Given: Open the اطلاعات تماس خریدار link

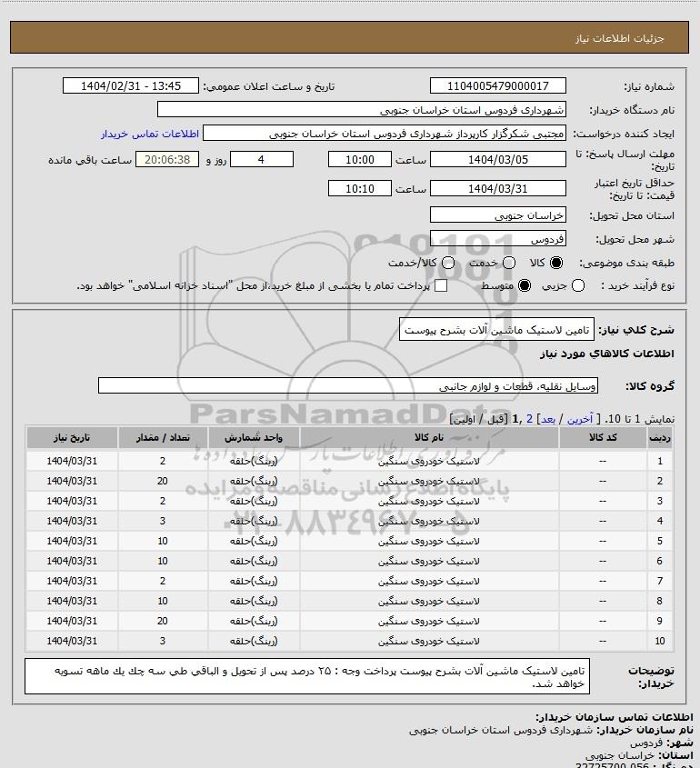Looking at the screenshot, I should 150,134.
